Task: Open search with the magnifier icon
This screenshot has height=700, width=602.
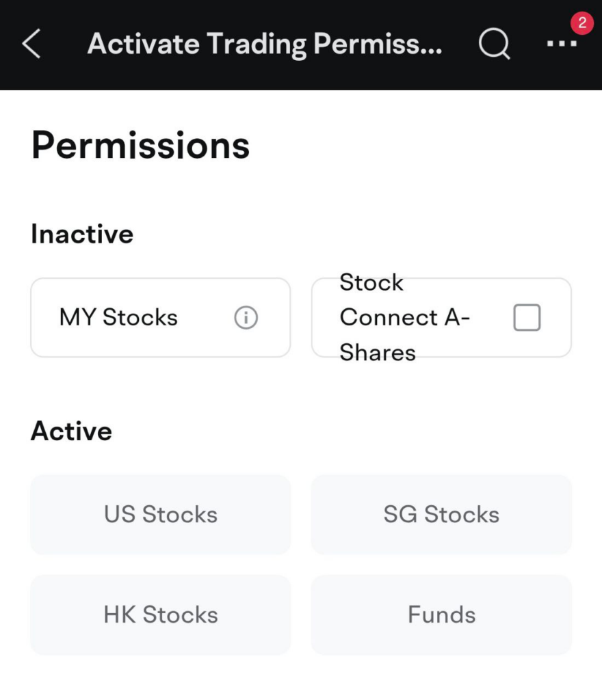Action: [x=494, y=44]
